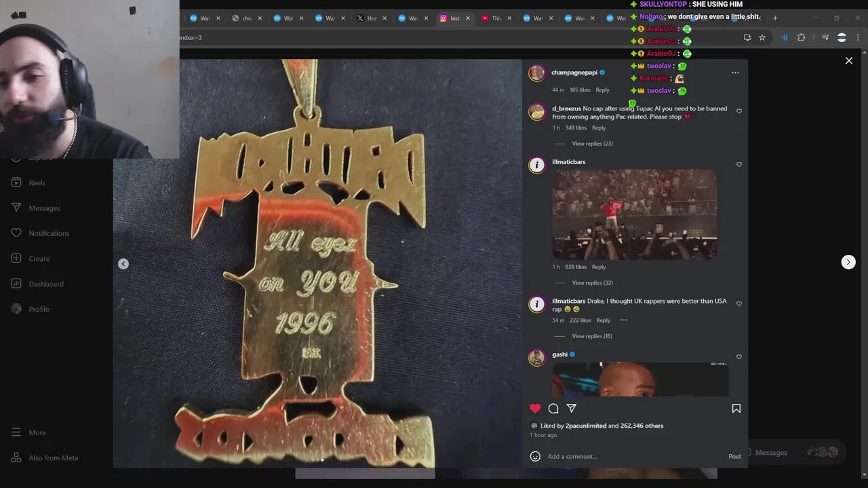Share the post via paper plane icon
This screenshot has width=868, height=488.
tap(572, 408)
